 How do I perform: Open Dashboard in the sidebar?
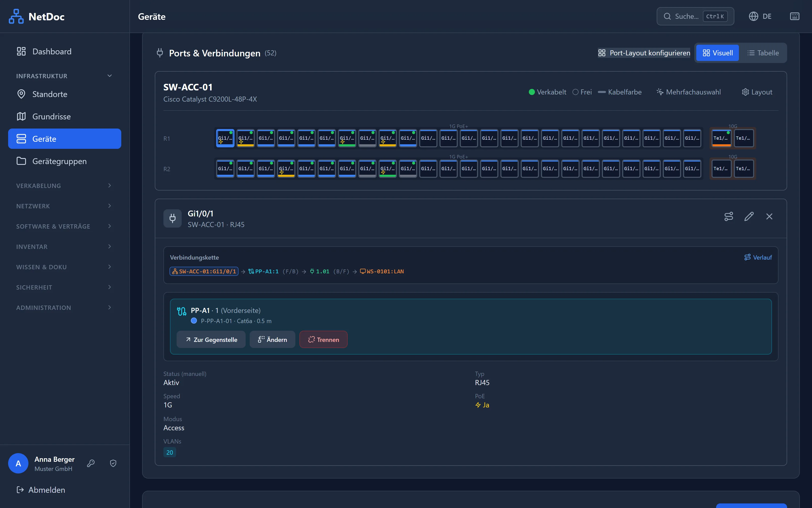pos(64,51)
